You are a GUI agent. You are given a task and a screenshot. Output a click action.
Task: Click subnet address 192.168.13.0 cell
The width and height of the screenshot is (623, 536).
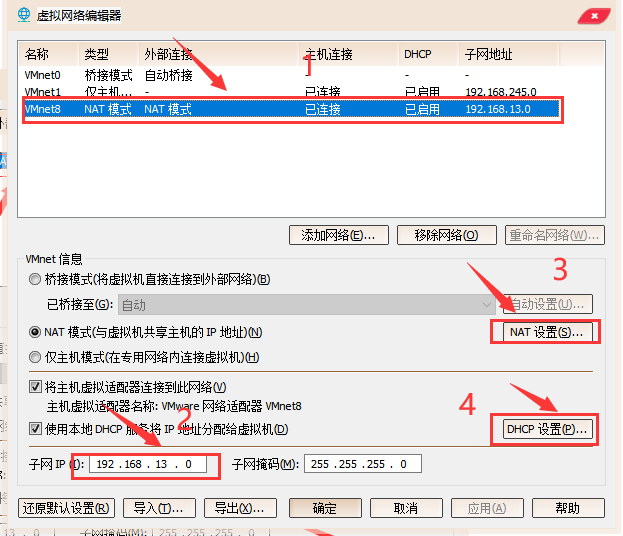point(498,109)
